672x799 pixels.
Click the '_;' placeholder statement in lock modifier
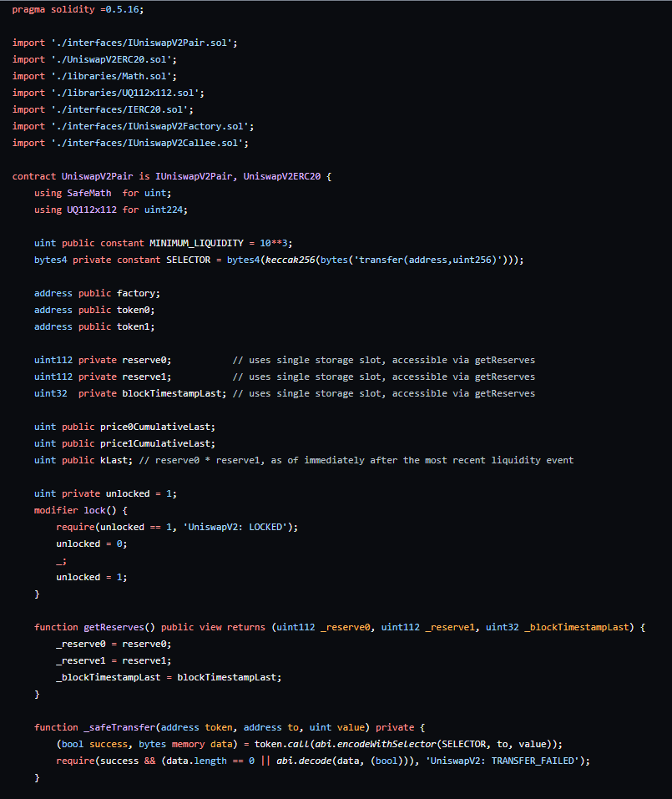[x=61, y=560]
